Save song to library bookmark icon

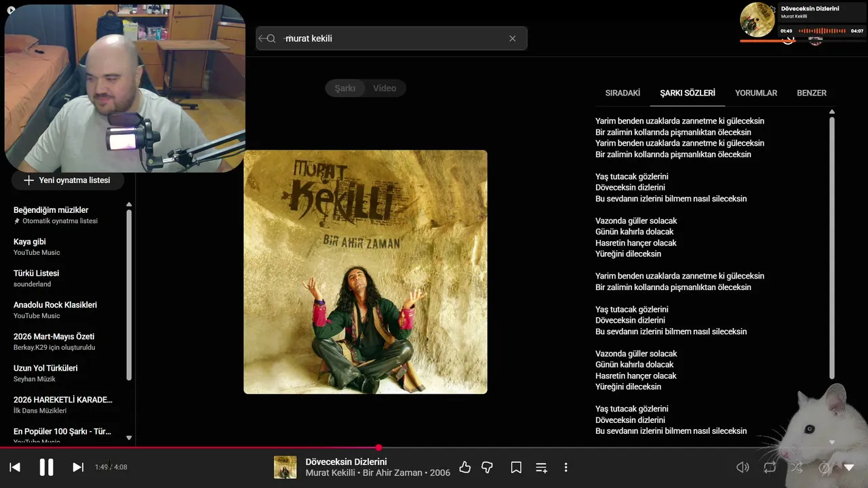516,467
